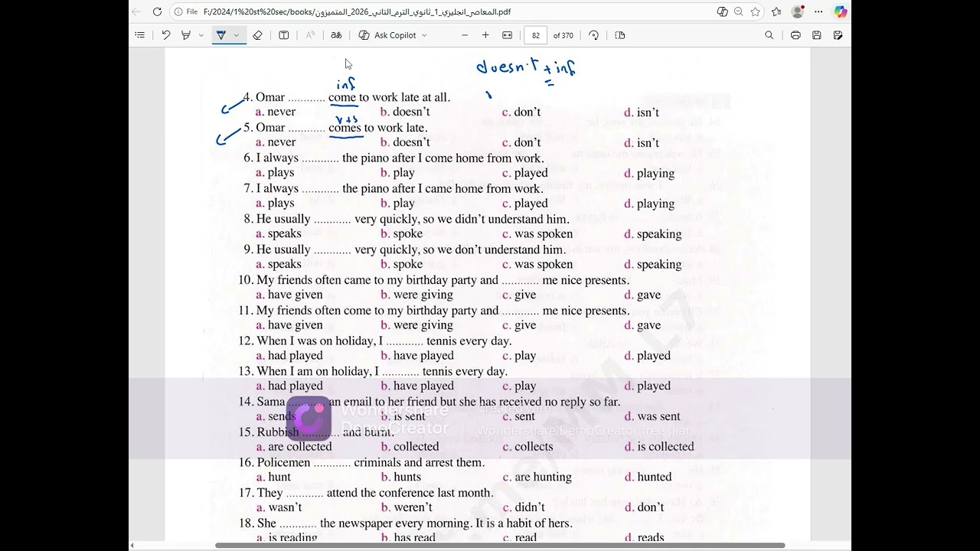
Task: Refresh the browser page
Action: [157, 11]
